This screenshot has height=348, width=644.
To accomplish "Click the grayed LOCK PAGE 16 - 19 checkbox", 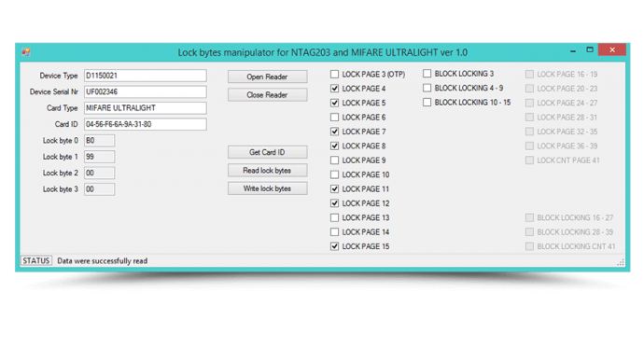I will (529, 75).
